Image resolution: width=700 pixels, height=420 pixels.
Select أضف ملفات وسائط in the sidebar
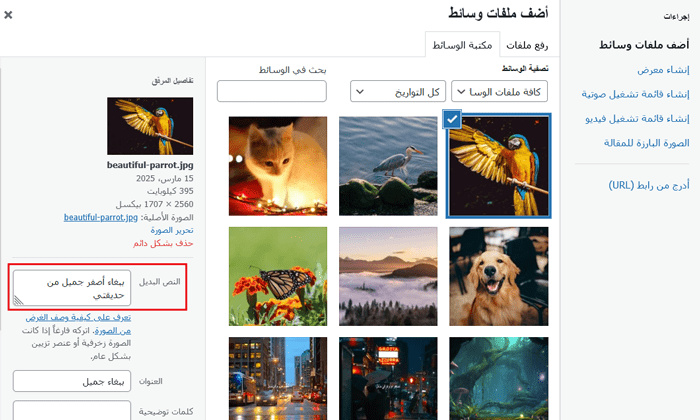[644, 45]
